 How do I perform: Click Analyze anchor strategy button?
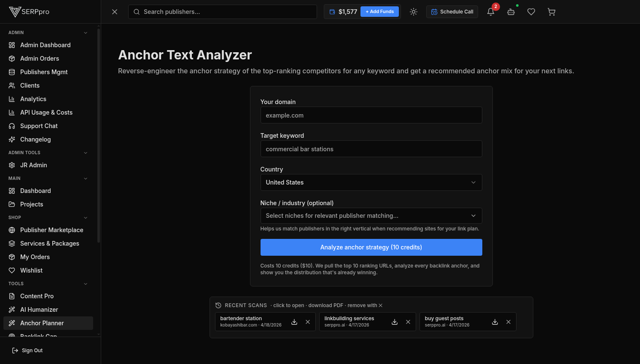(x=371, y=247)
